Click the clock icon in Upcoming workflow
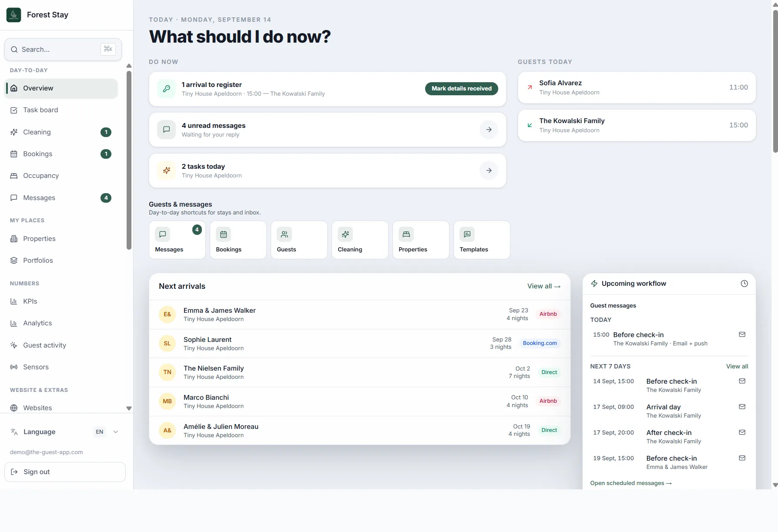The height and width of the screenshot is (532, 778). 744,284
